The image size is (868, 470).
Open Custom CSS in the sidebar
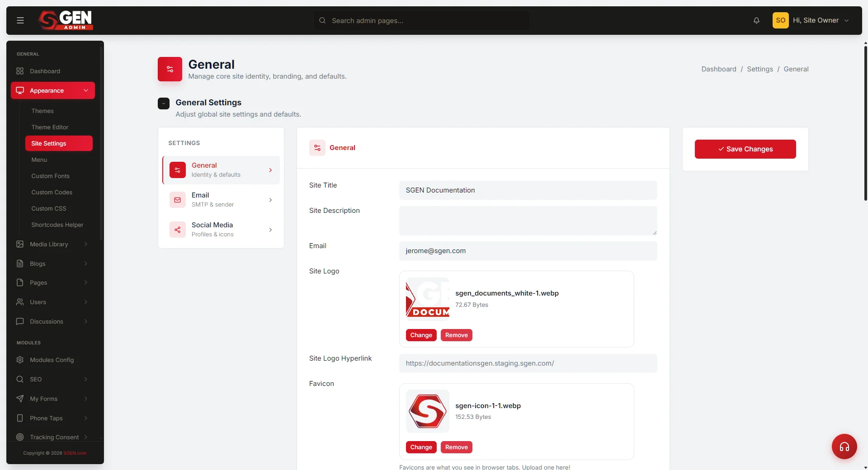click(49, 208)
